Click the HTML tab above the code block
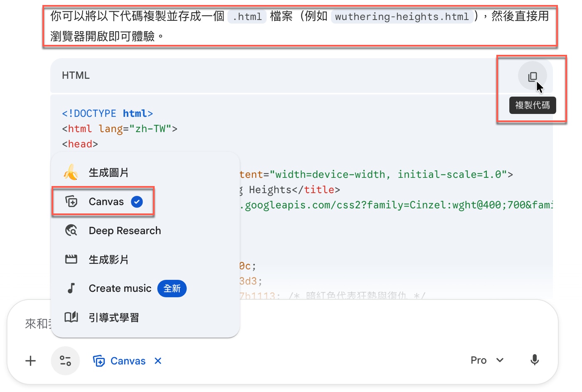Viewport: 582px width, 392px height. click(x=76, y=75)
